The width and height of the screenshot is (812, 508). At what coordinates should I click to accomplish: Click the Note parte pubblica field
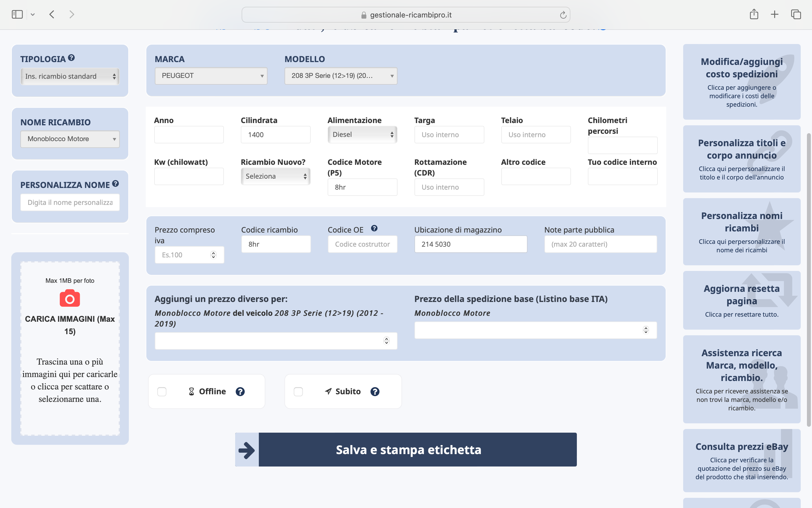tap(600, 244)
